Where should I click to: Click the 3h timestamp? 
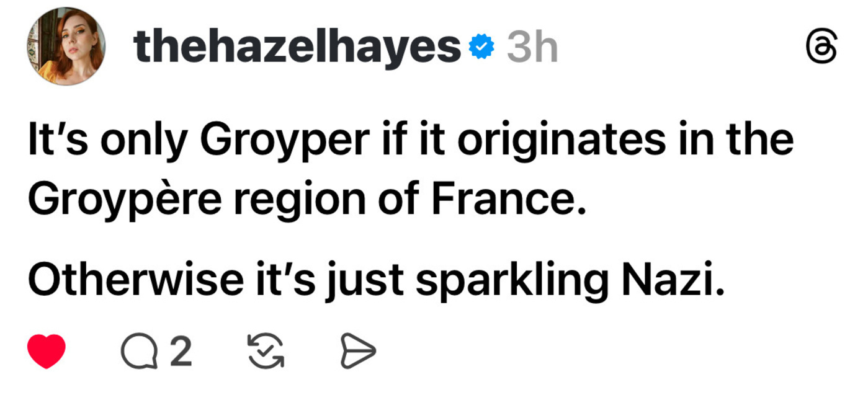pyautogui.click(x=532, y=48)
